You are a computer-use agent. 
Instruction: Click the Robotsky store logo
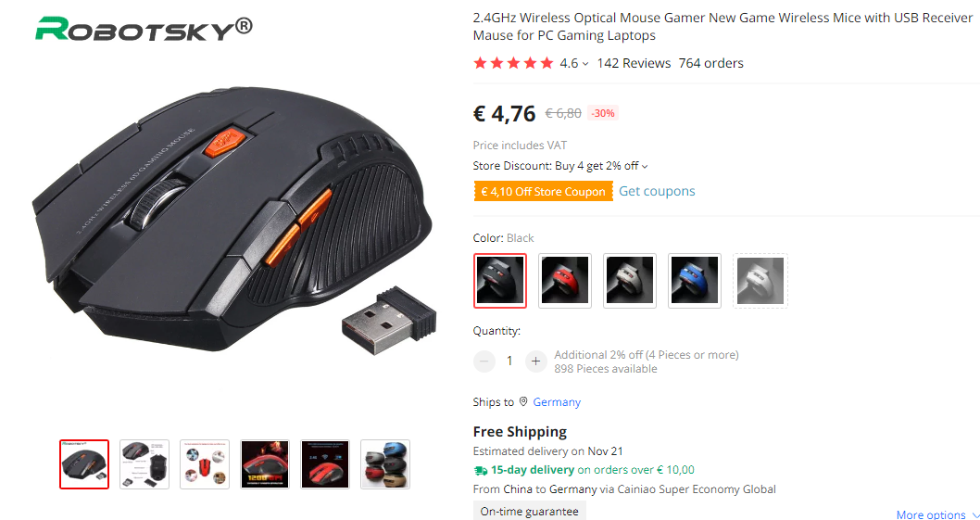tap(144, 28)
